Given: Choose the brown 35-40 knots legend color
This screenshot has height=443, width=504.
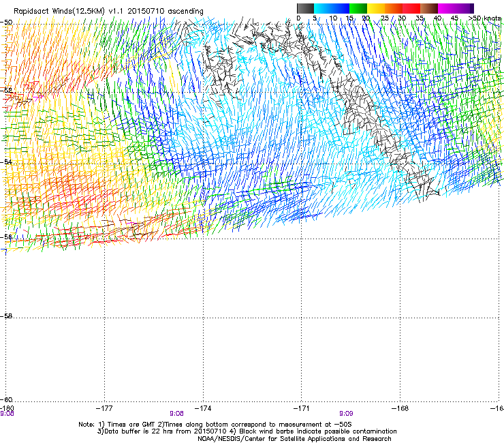Looking at the screenshot, I should (x=429, y=8).
